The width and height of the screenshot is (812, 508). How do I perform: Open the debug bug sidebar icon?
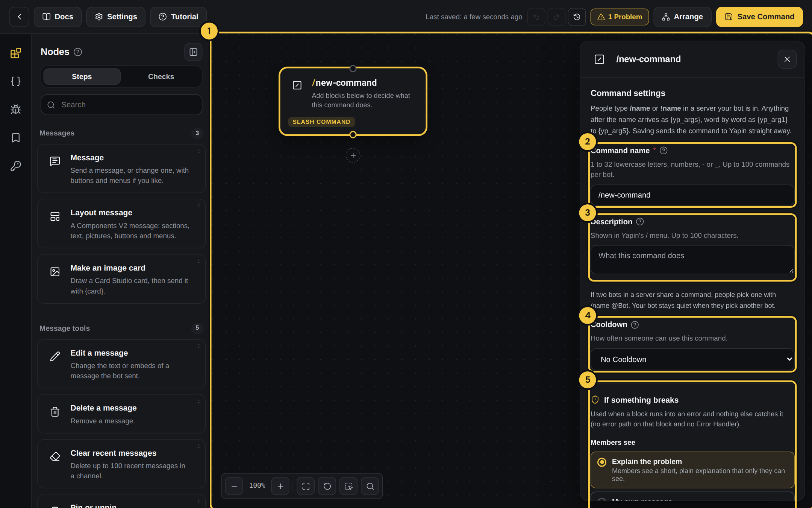15,110
